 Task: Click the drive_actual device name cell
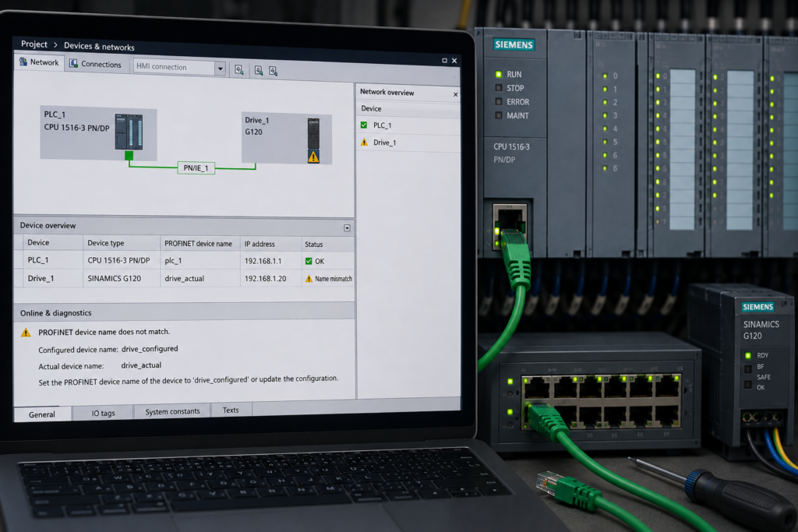click(x=199, y=279)
